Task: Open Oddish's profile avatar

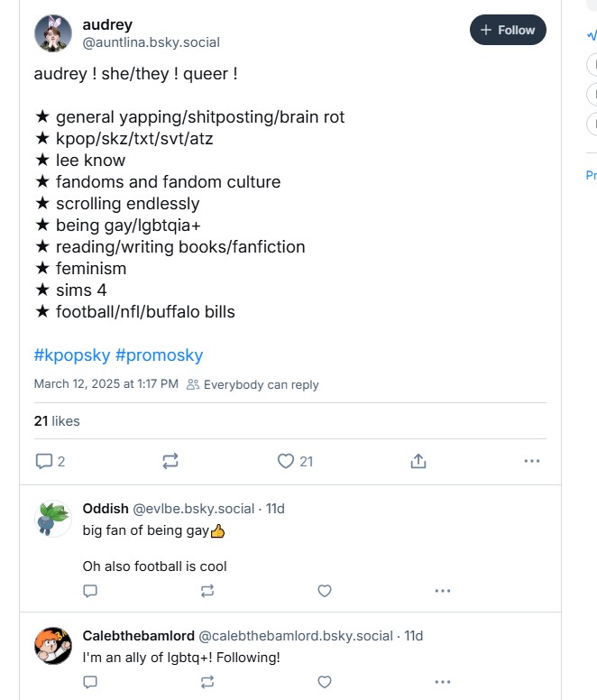Action: point(53,520)
